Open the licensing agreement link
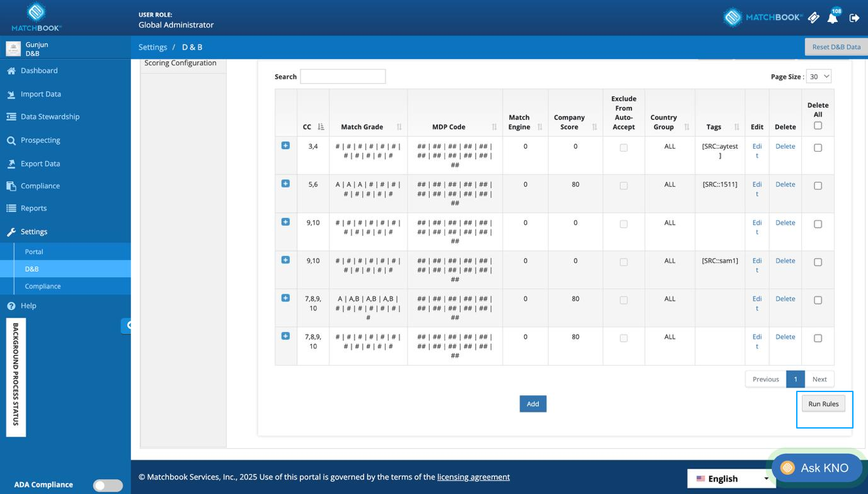This screenshot has width=868, height=494. 474,477
